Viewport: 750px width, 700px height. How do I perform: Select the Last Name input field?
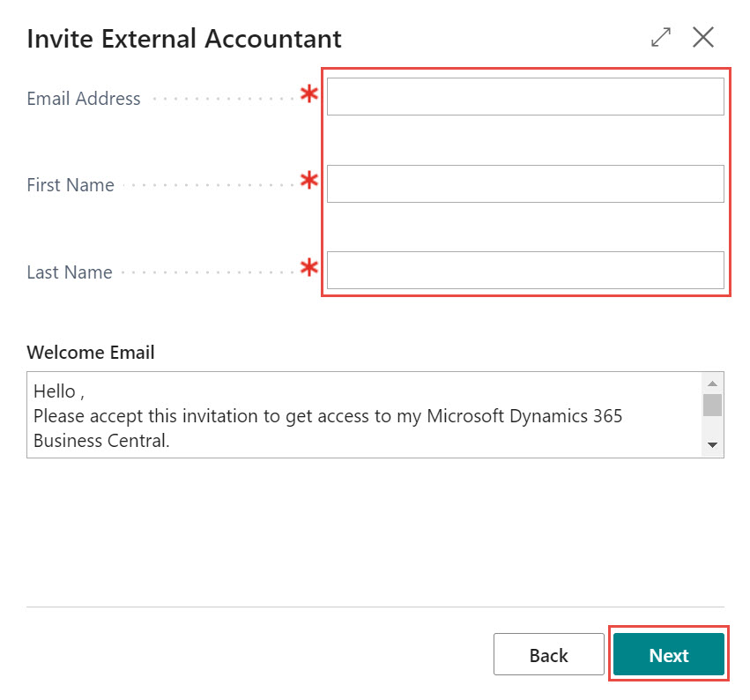[x=525, y=271]
